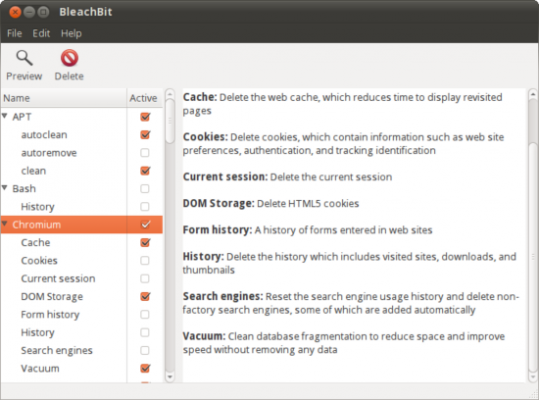Click the cleaner list scrollbar down arrow
This screenshot has height=400, width=539.
(x=170, y=377)
